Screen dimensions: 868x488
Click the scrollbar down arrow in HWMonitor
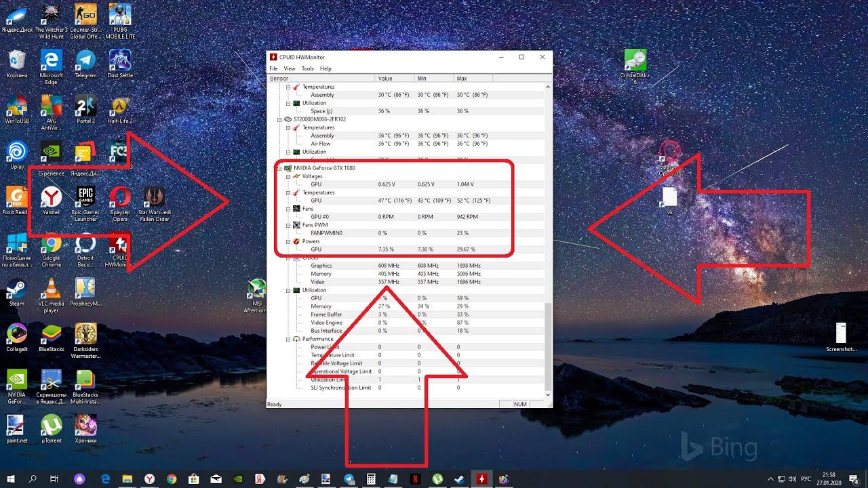(548, 394)
